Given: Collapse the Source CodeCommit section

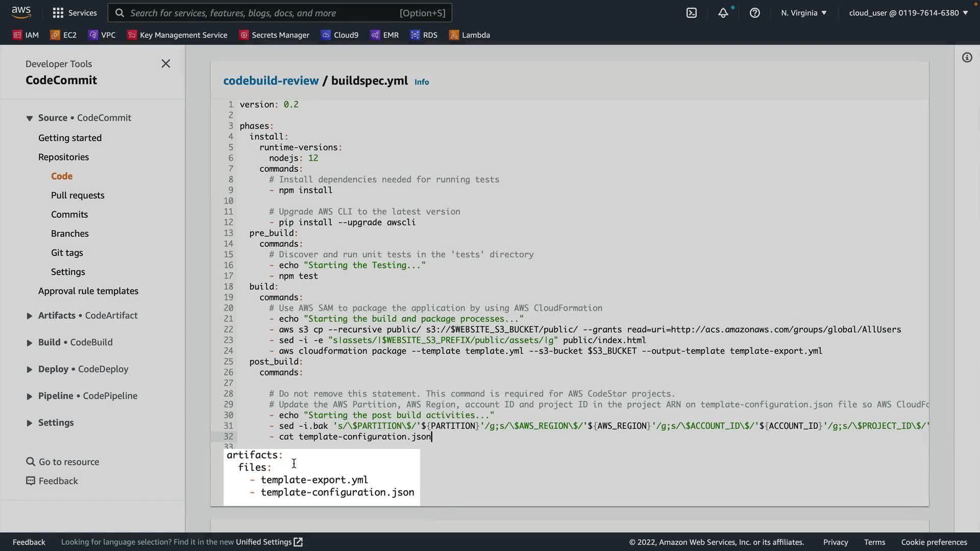Looking at the screenshot, I should (x=30, y=118).
